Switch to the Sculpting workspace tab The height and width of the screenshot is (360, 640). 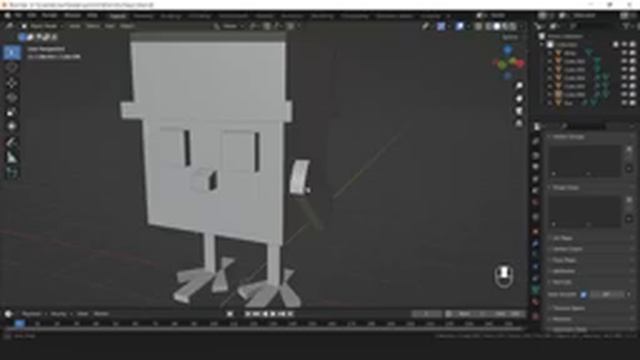(171, 16)
